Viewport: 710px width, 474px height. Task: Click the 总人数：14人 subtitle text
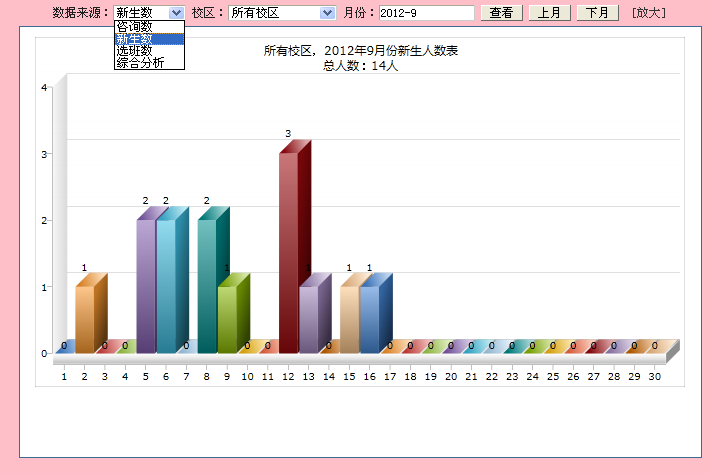(x=360, y=66)
